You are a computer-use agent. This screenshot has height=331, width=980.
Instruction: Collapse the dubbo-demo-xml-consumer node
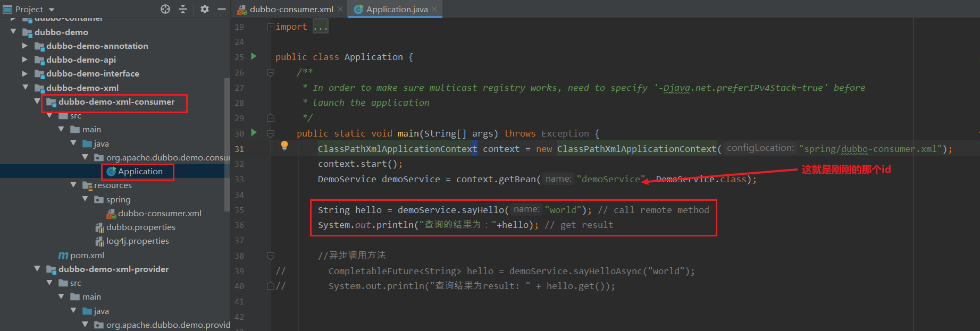point(37,101)
